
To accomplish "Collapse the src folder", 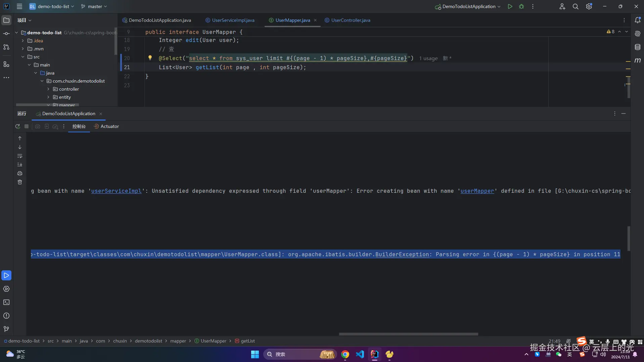I will (x=23, y=57).
